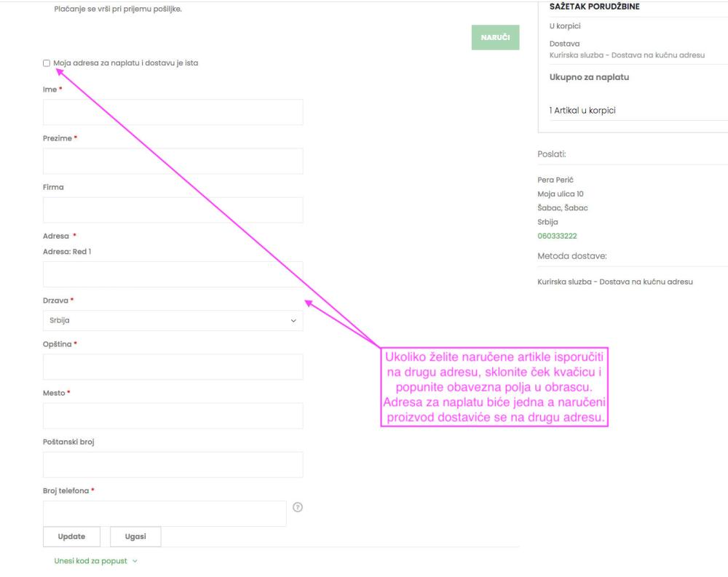The width and height of the screenshot is (728, 577).
Task: Click into the Prezime text field
Action: (173, 161)
